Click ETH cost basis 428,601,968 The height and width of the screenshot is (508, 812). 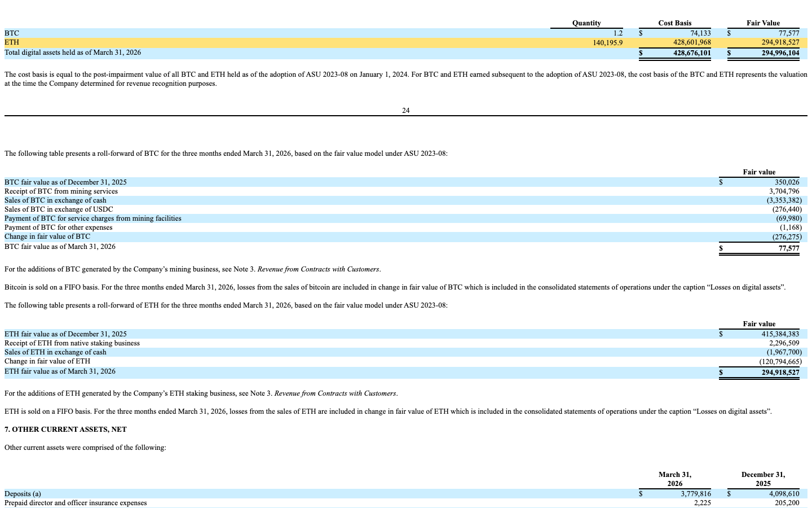[x=692, y=42]
